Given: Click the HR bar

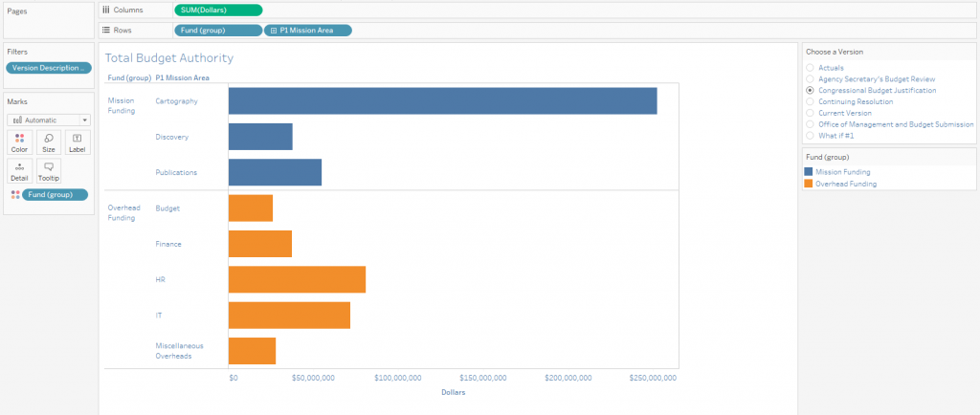Looking at the screenshot, I should click(x=297, y=279).
